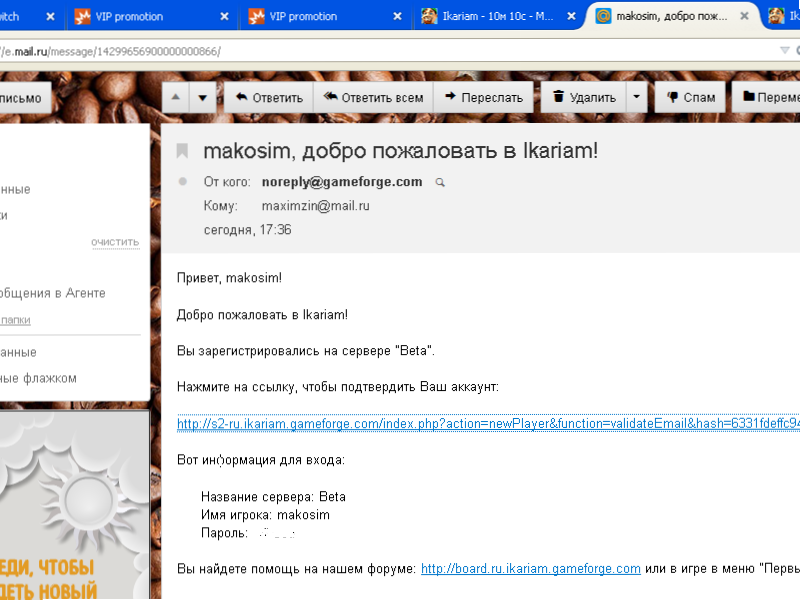800x600 pixels.
Task: Go to previous message with up arrow
Action: click(176, 97)
